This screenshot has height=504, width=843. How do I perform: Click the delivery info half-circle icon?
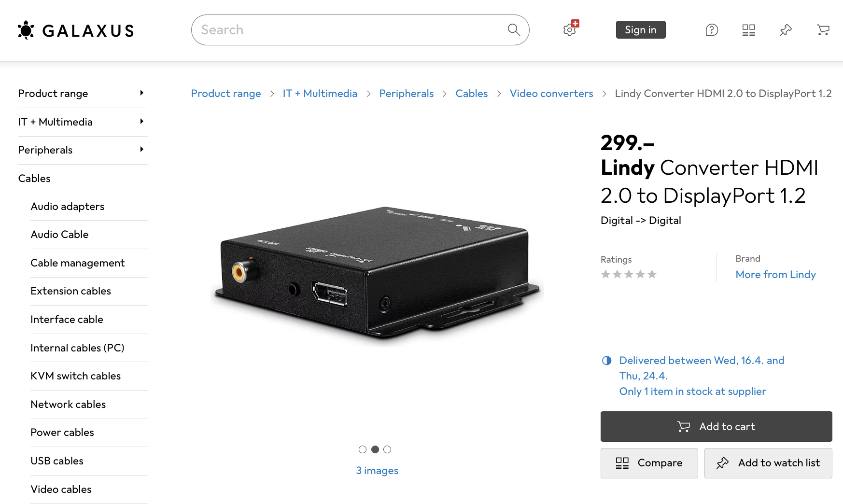point(607,361)
